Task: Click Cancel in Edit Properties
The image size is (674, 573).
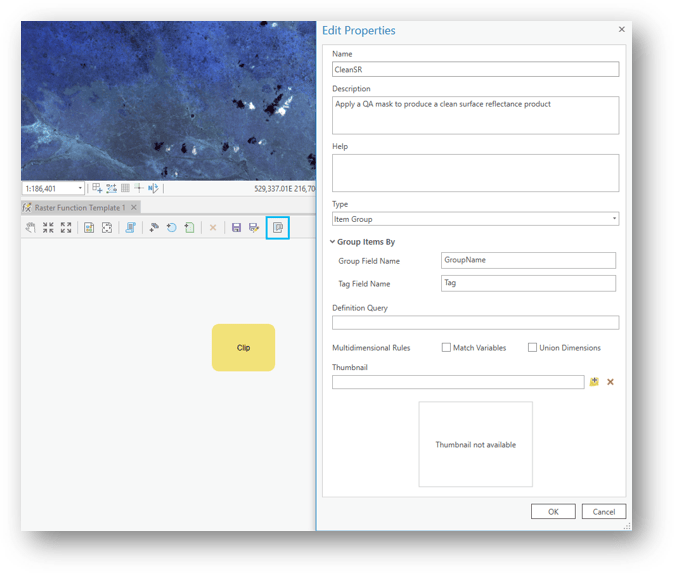Action: pyautogui.click(x=604, y=512)
